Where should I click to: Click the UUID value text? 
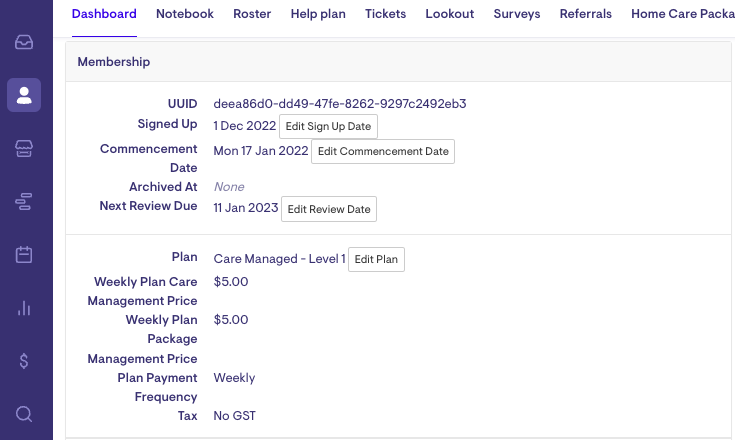pos(340,103)
